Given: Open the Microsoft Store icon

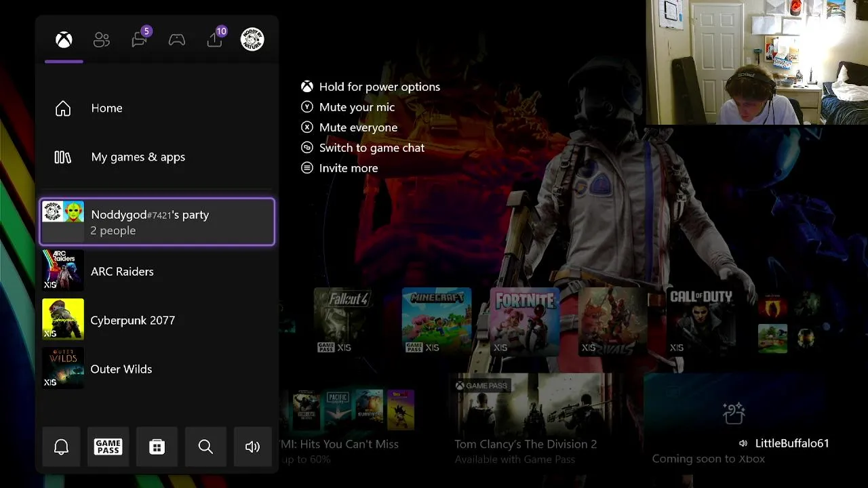Looking at the screenshot, I should (x=157, y=447).
